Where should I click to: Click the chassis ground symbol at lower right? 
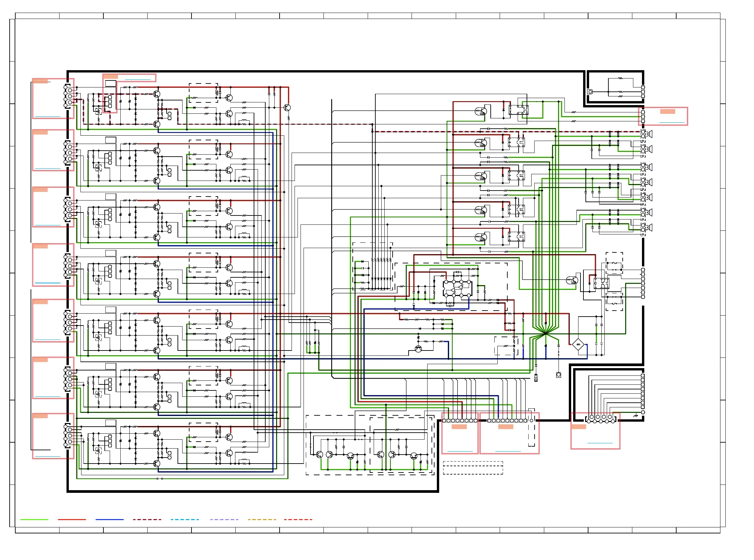tap(635, 416)
